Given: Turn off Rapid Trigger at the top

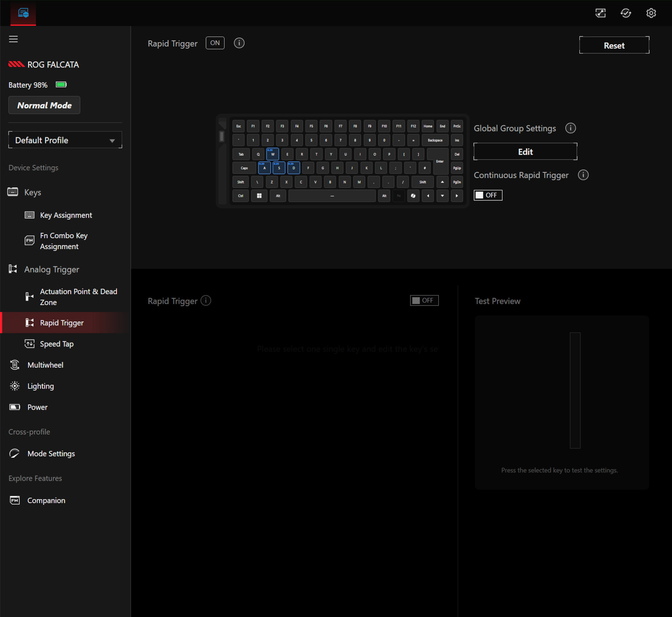Looking at the screenshot, I should pyautogui.click(x=215, y=43).
